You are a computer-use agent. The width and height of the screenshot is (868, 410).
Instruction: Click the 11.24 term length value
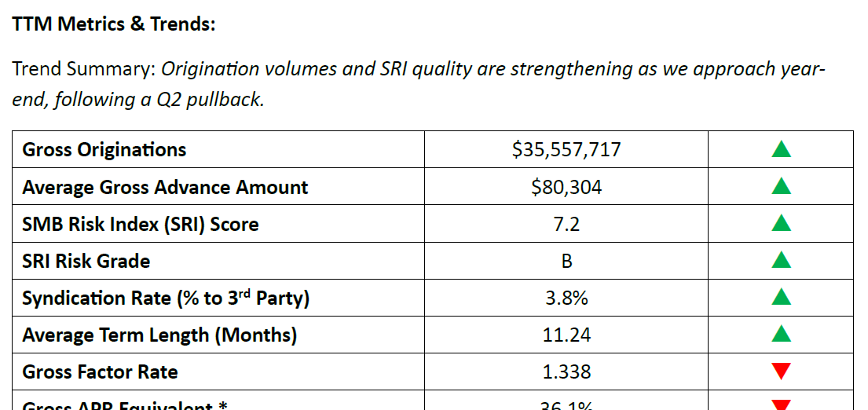[566, 335]
